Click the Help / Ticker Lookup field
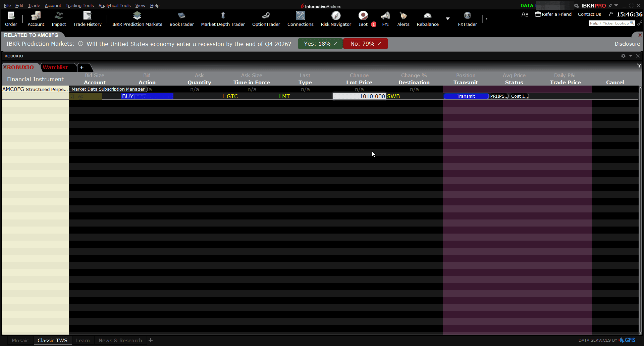 pos(612,23)
